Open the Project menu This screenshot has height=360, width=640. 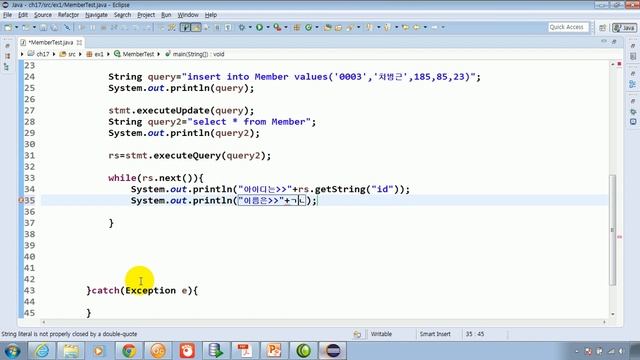coord(146,15)
